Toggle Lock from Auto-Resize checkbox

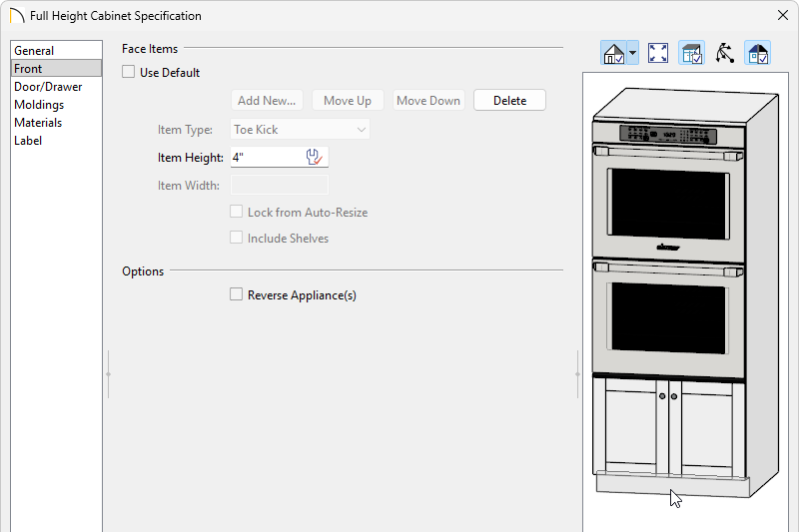(236, 212)
